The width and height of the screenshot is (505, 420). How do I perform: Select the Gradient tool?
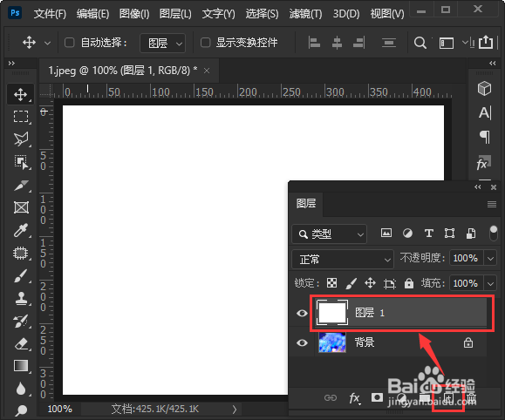(21, 366)
